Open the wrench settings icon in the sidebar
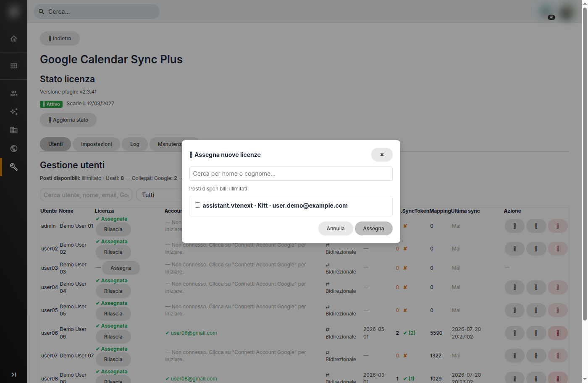The height and width of the screenshot is (383, 588). coord(14,167)
